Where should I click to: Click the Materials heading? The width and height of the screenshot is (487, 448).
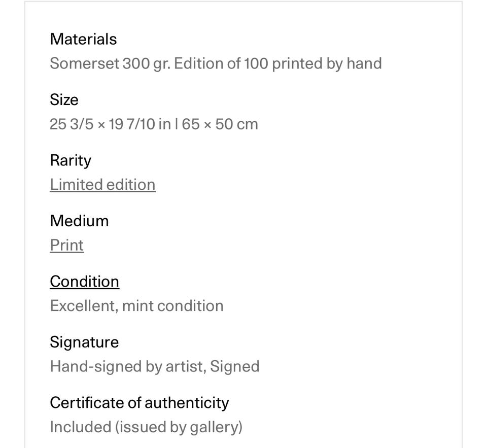coord(83,39)
